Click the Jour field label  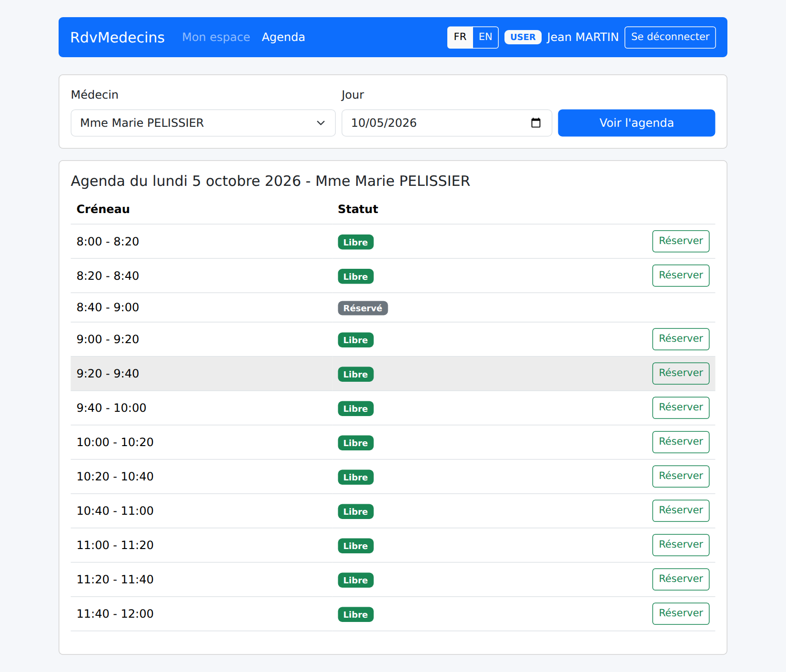coord(353,95)
